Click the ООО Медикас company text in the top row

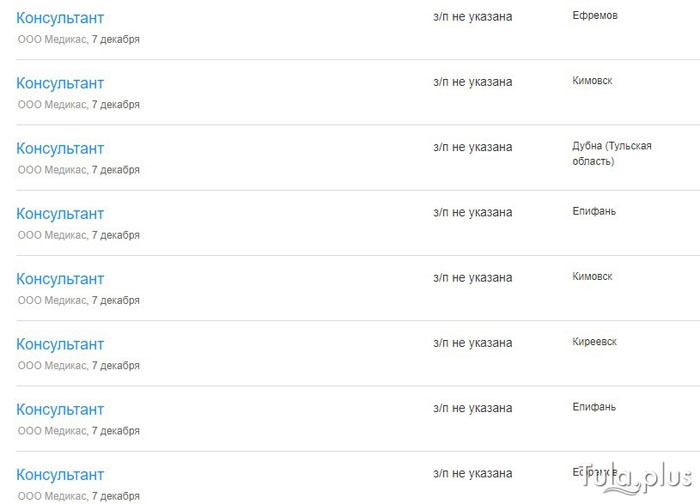pos(52,39)
